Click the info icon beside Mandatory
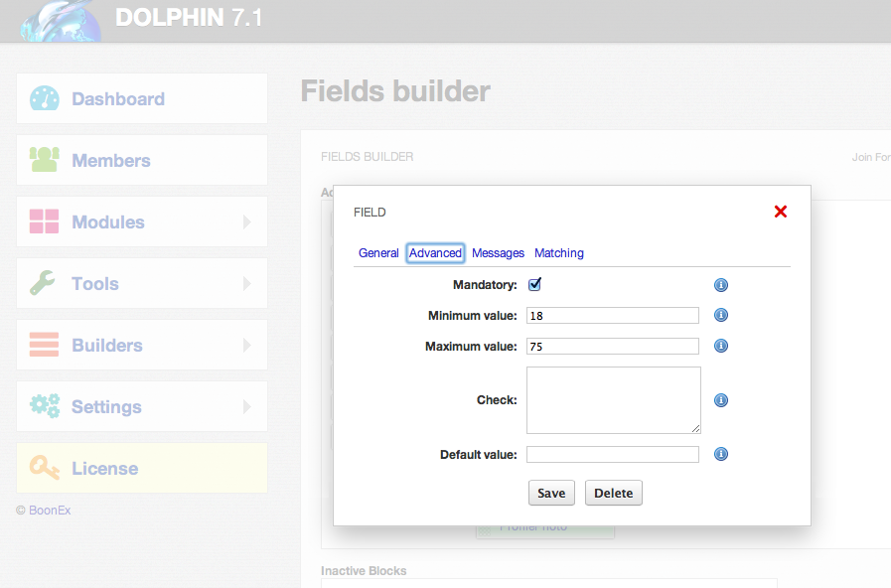The width and height of the screenshot is (891, 588). click(x=721, y=285)
